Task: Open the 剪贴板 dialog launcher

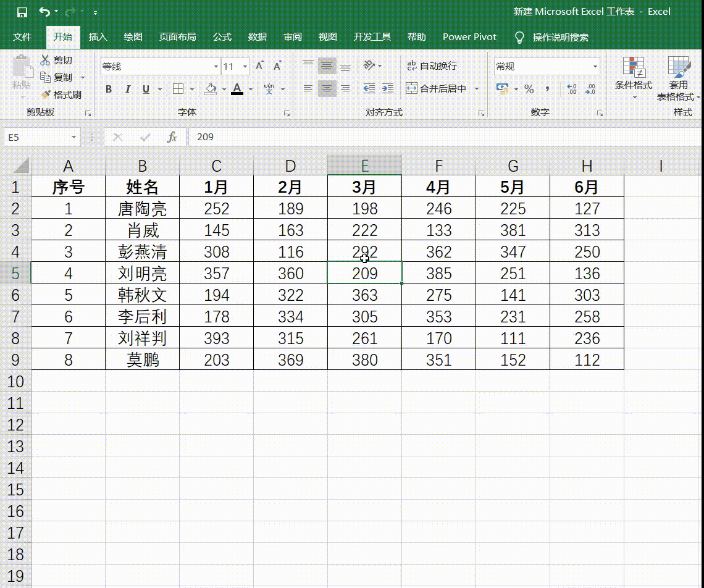Action: [x=88, y=114]
